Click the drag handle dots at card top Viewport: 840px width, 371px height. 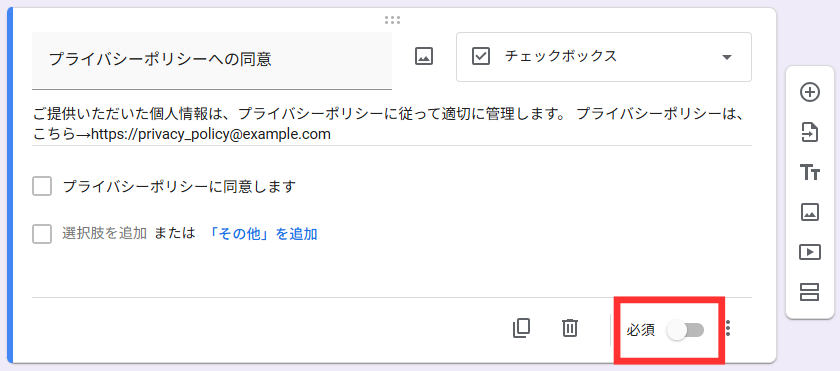pyautogui.click(x=392, y=20)
